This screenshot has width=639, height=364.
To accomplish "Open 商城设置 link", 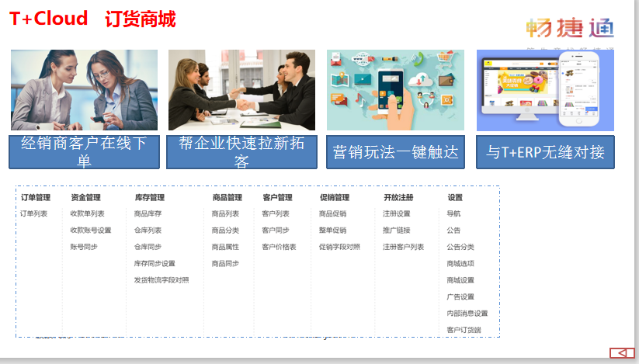I will [460, 280].
